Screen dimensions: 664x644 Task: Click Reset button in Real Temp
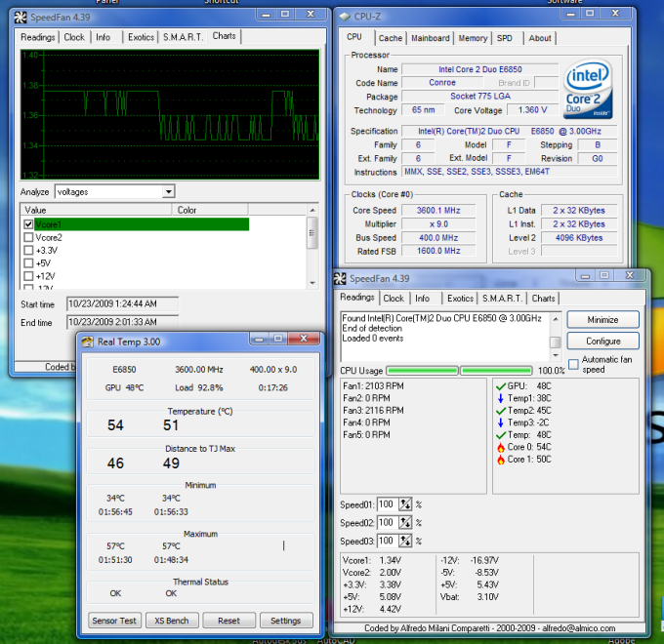tap(228, 621)
